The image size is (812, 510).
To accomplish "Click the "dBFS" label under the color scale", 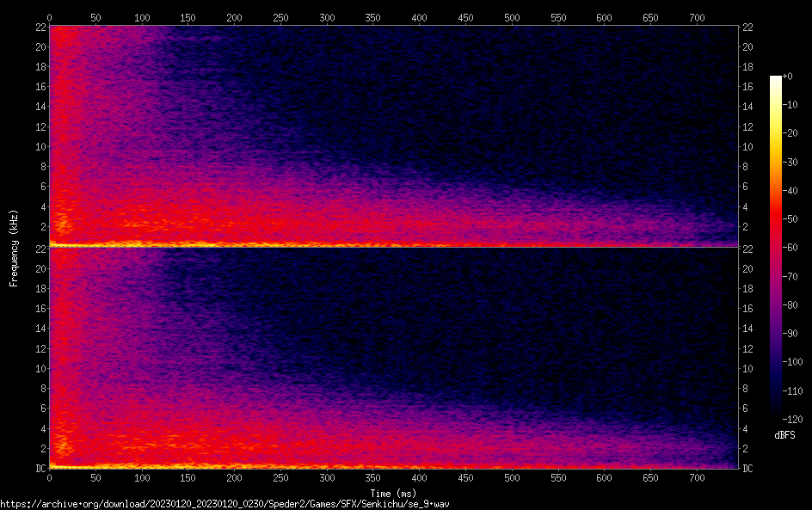I will 784,435.
